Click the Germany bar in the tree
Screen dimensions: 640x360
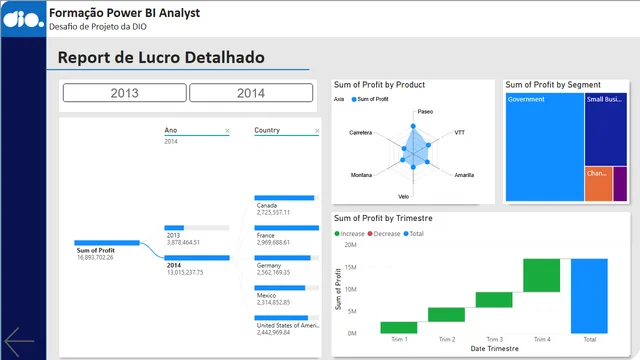pyautogui.click(x=287, y=258)
